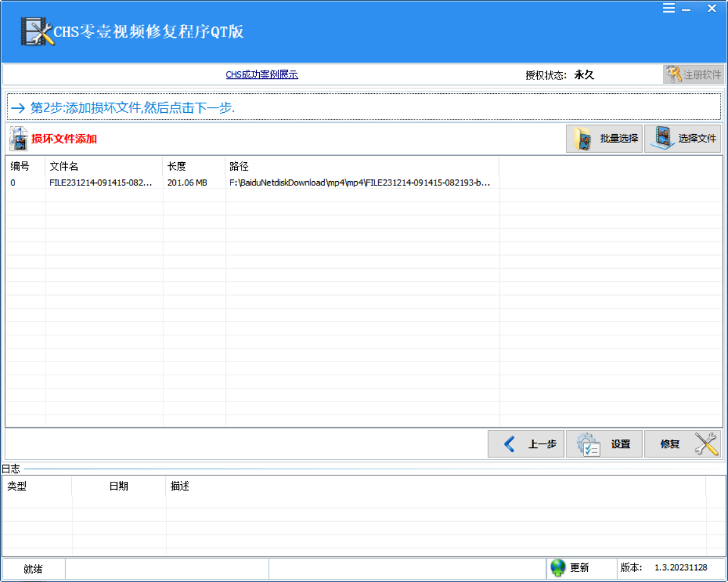Image resolution: width=728 pixels, height=582 pixels.
Task: Open the CHS成功案例展示 link
Action: [262, 75]
